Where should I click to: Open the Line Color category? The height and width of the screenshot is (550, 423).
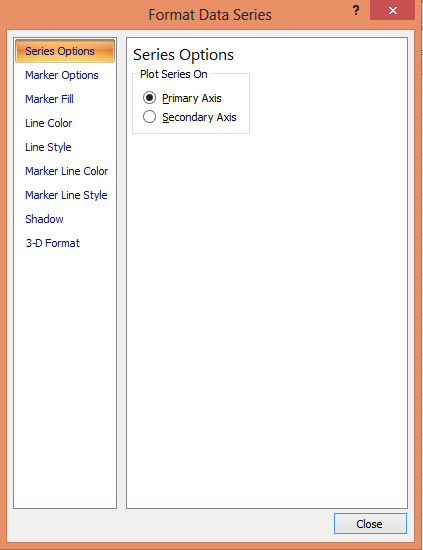[x=48, y=123]
